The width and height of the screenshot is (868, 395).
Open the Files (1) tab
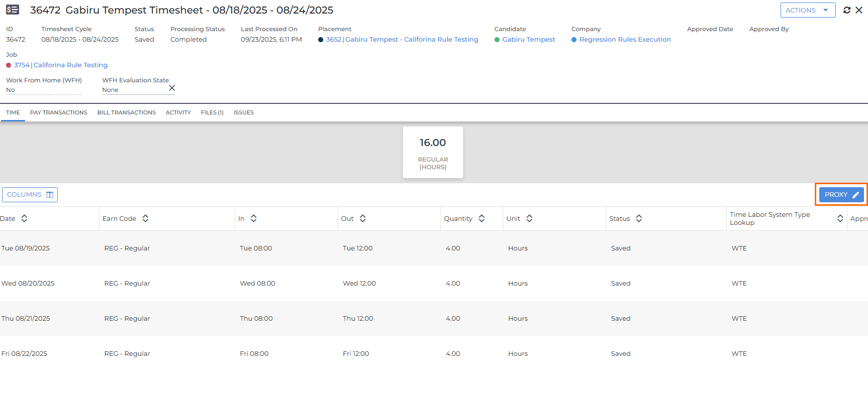pyautogui.click(x=212, y=112)
